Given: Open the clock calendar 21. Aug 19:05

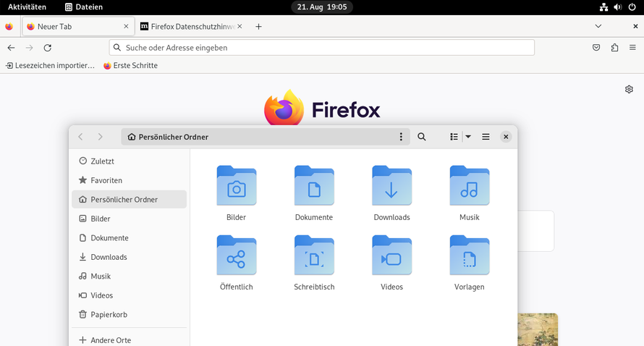Looking at the screenshot, I should pyautogui.click(x=322, y=7).
